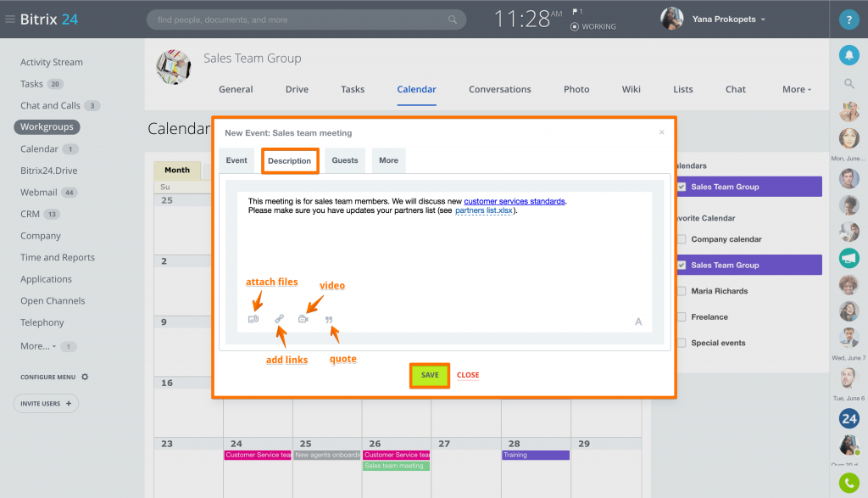Viewport: 868px width, 498px height.
Task: Switch to the Guests tab in dialog
Action: click(345, 160)
